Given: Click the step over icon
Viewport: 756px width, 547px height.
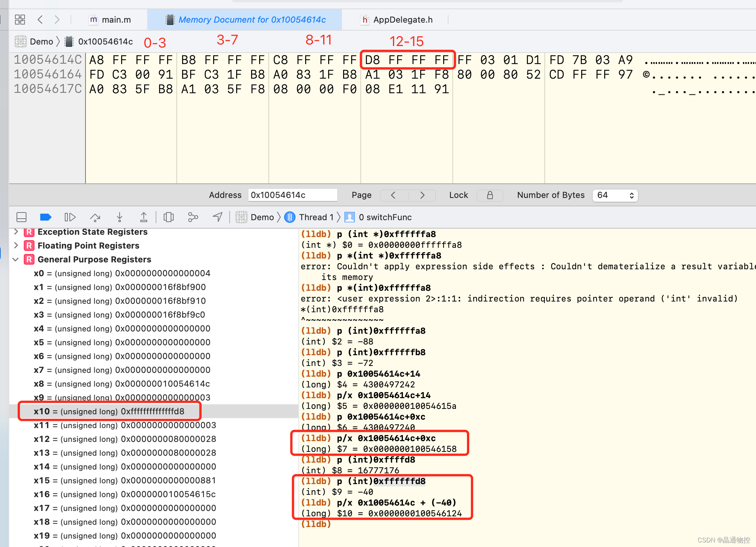Looking at the screenshot, I should click(x=95, y=217).
